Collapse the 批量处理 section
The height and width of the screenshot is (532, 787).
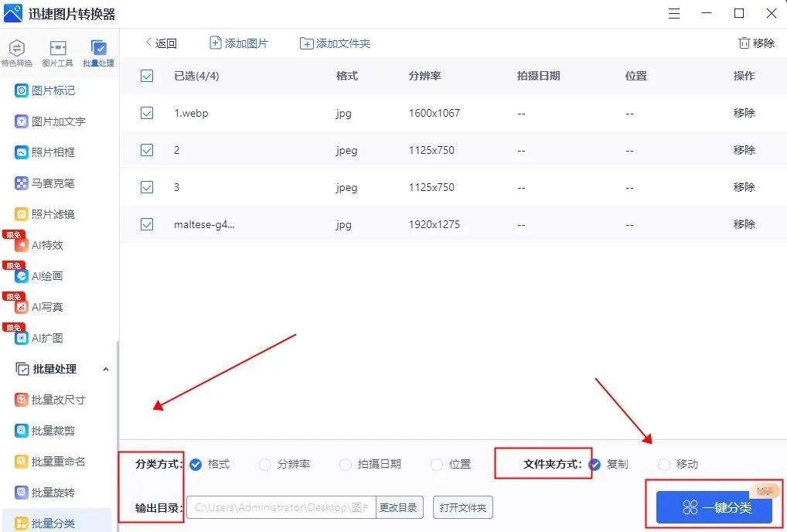point(106,370)
